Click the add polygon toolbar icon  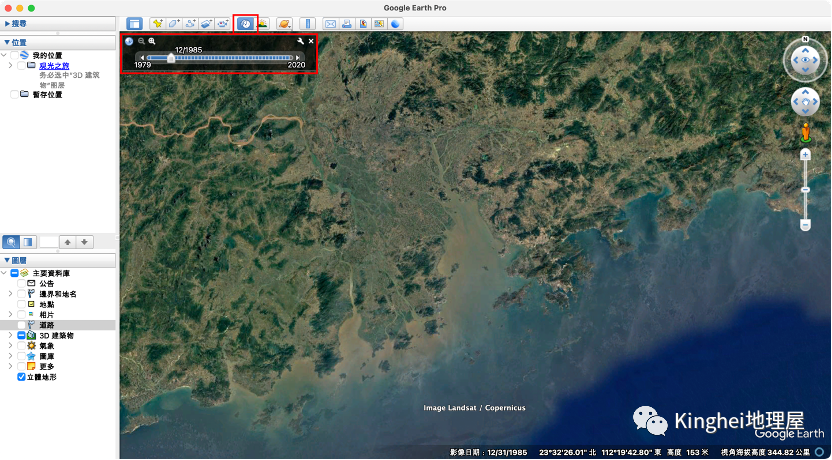(174, 23)
